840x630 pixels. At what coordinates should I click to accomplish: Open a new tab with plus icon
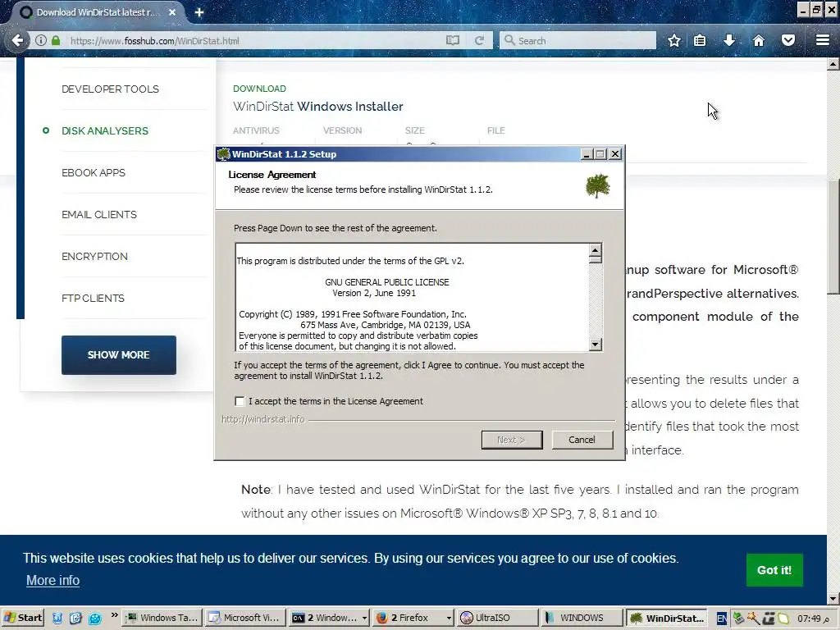pos(199,11)
